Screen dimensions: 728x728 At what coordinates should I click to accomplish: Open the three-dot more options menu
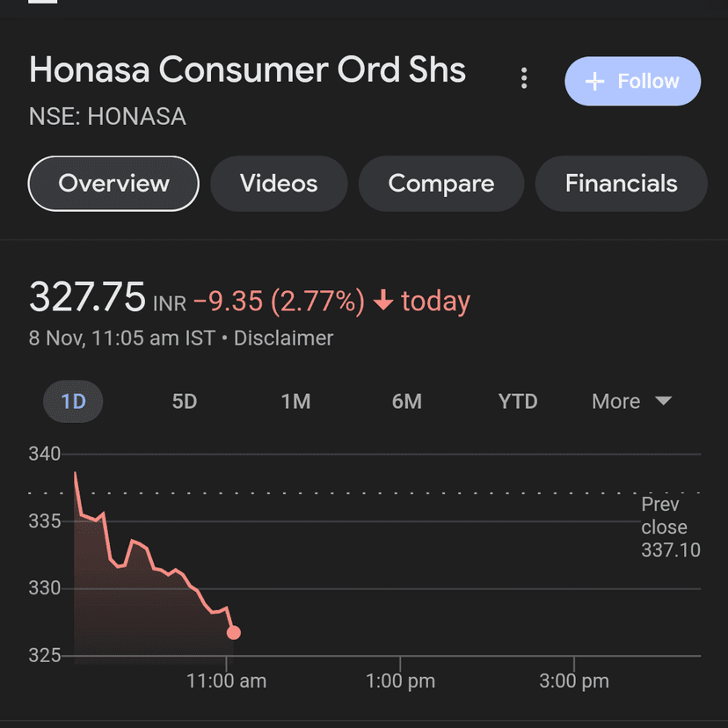[x=524, y=79]
